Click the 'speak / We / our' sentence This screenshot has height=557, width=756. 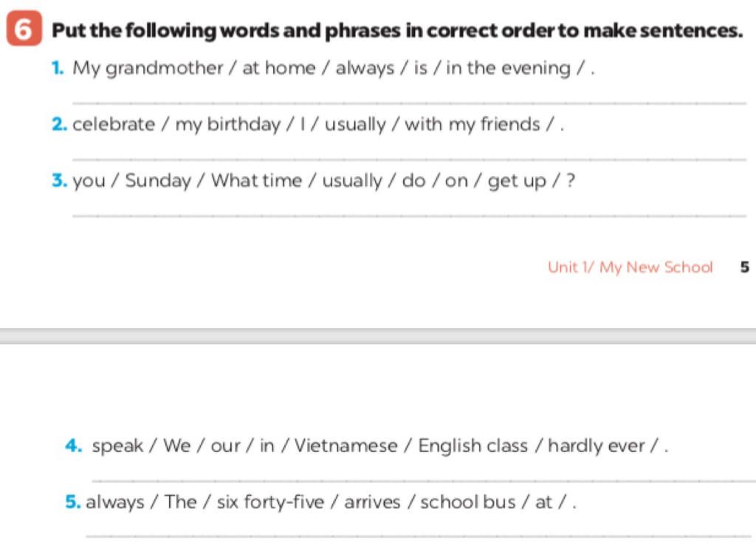point(380,446)
